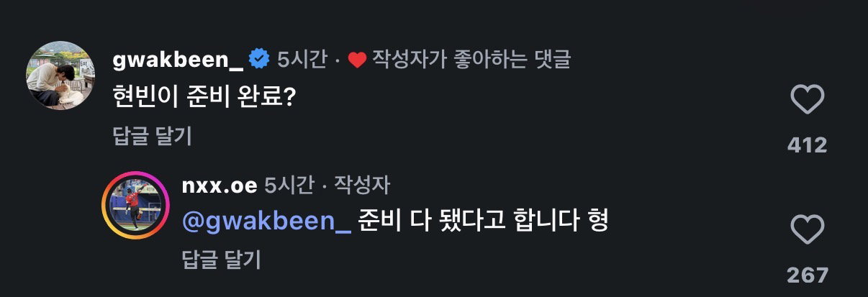
Task: Click the 5시간 timestamp on nxx.oe reply
Action: [289, 185]
